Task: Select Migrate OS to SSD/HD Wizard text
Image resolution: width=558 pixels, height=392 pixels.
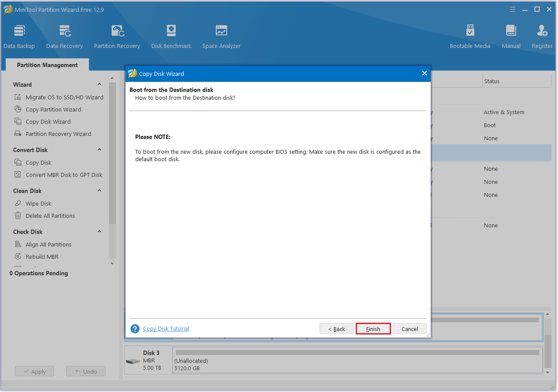Action: pyautogui.click(x=65, y=97)
